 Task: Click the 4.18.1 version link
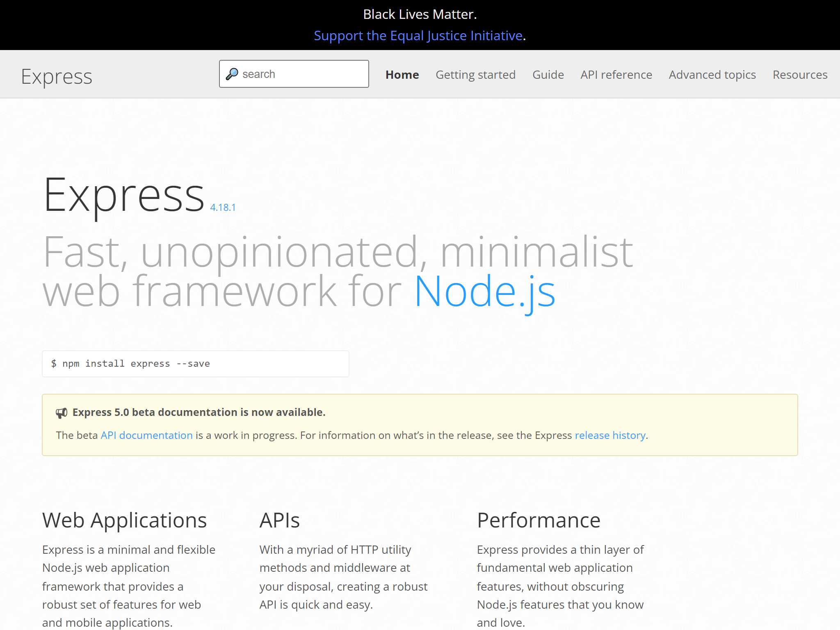pyautogui.click(x=223, y=208)
